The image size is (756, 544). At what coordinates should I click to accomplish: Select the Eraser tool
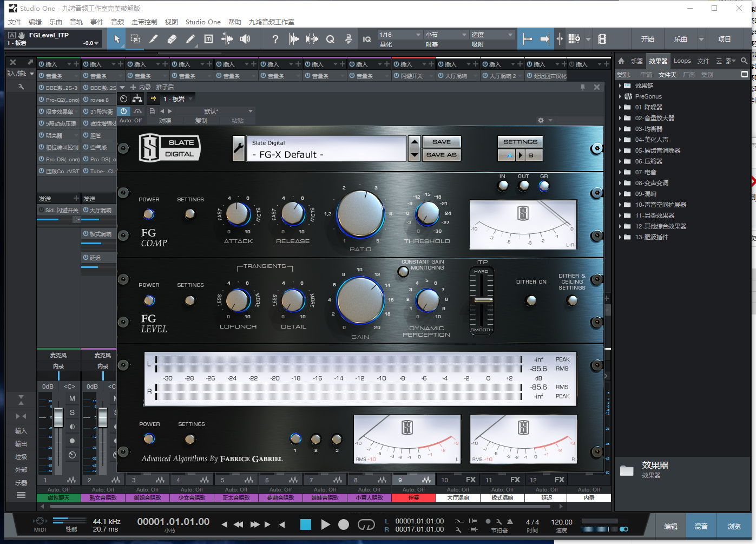click(172, 39)
